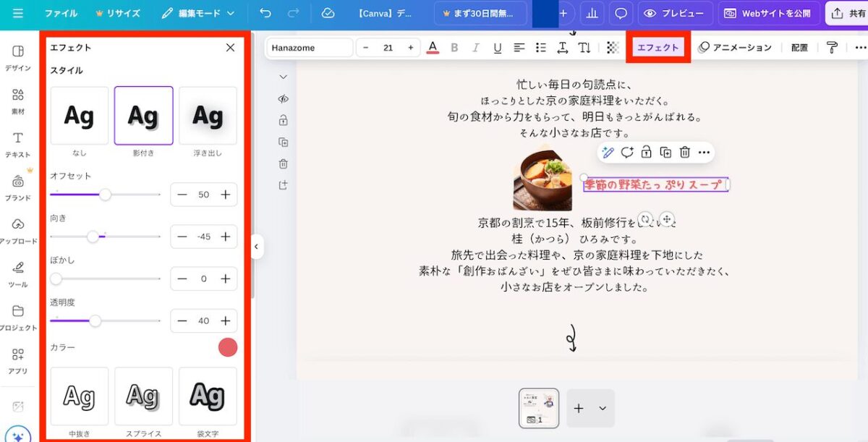The height and width of the screenshot is (442, 868).
Task: Click the undo arrow icon
Action: click(265, 13)
